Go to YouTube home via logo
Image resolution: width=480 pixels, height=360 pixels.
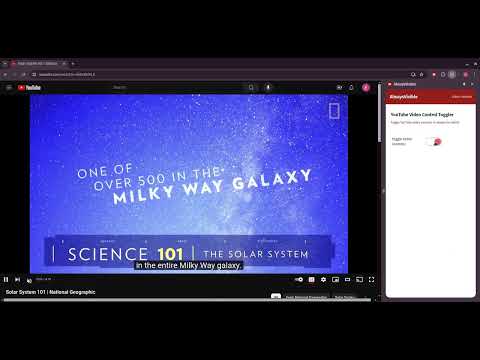click(29, 87)
